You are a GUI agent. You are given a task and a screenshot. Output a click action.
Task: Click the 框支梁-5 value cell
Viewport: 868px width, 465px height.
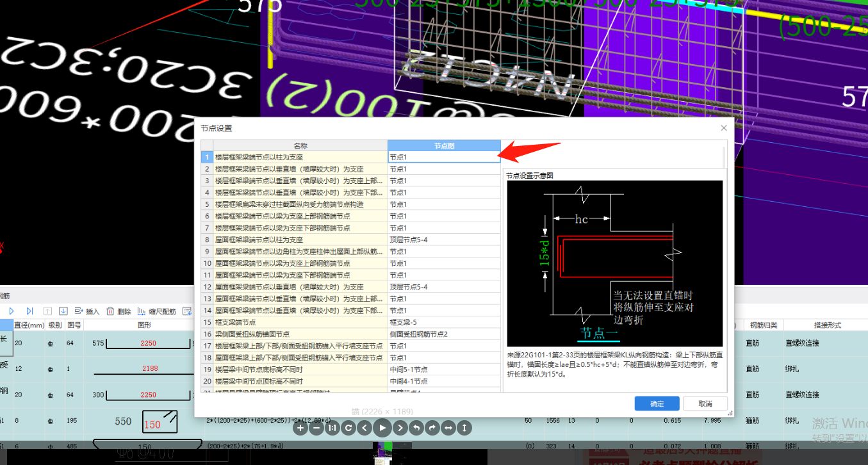444,322
